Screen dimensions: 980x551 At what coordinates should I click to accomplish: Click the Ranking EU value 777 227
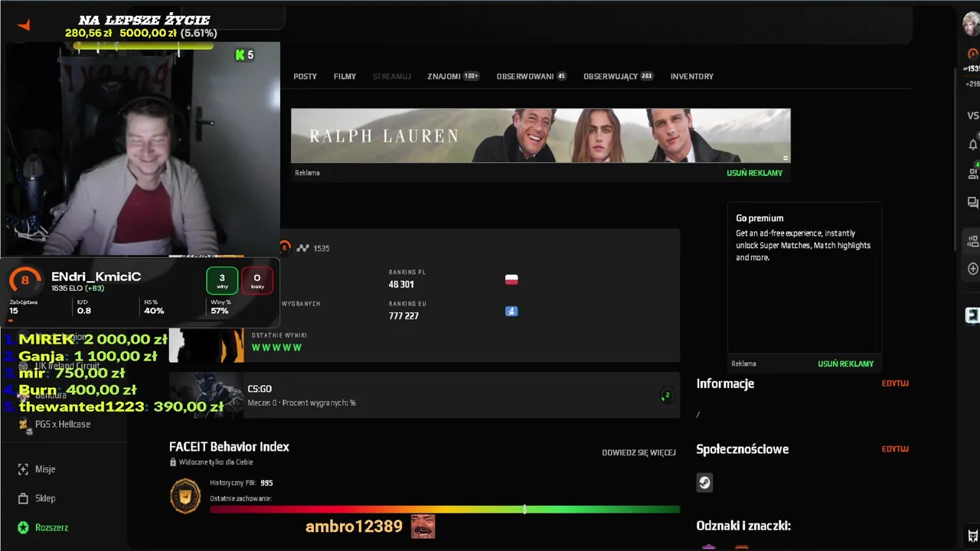pyautogui.click(x=403, y=315)
